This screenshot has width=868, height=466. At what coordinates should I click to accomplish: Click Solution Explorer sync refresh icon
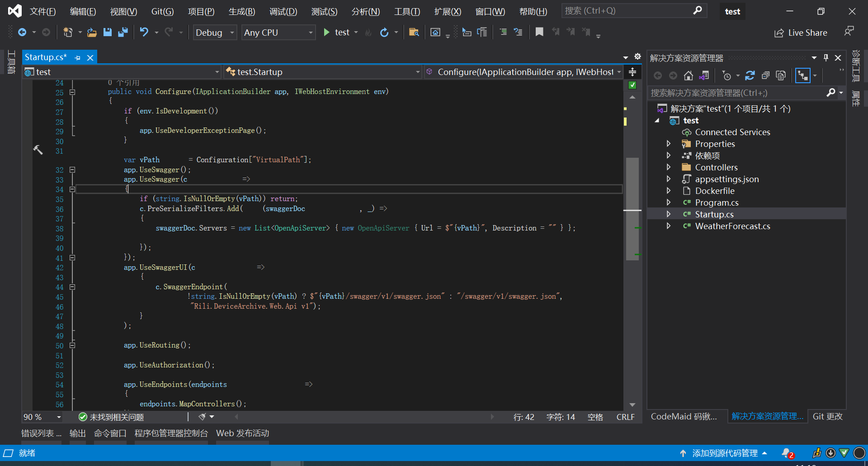[750, 75]
